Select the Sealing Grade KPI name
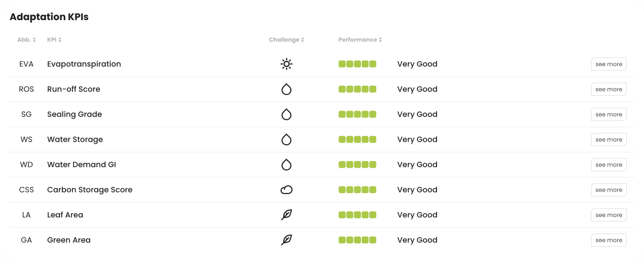644x262 pixels. (74, 114)
